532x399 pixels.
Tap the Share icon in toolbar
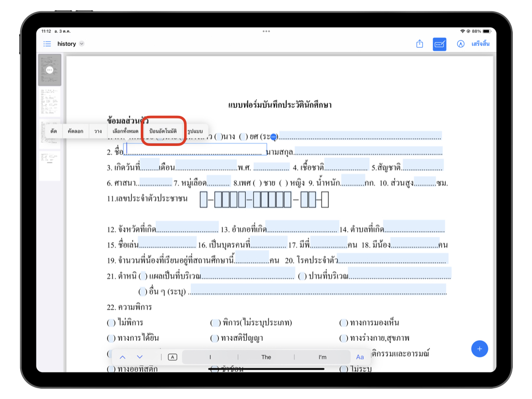[420, 44]
